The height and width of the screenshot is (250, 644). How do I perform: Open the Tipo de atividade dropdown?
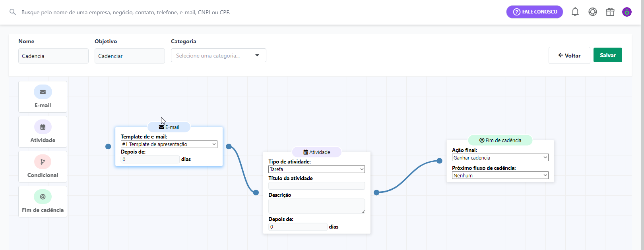[316, 169]
